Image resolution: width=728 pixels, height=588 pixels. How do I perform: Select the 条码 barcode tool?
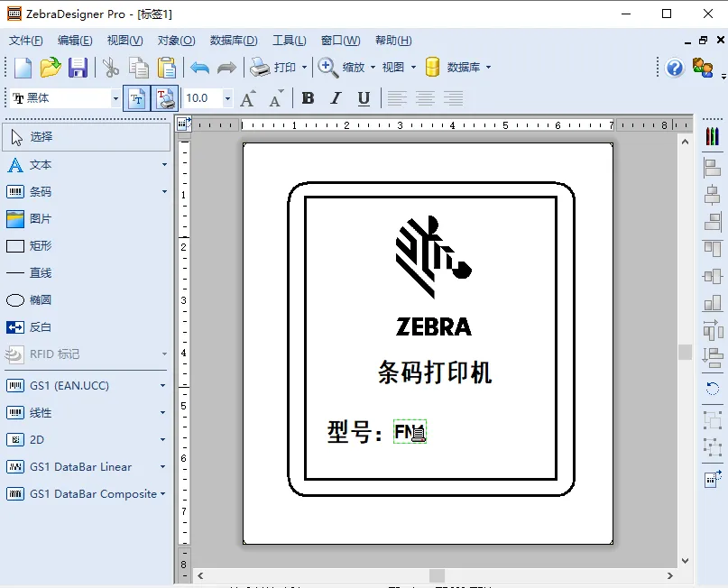[x=41, y=192]
